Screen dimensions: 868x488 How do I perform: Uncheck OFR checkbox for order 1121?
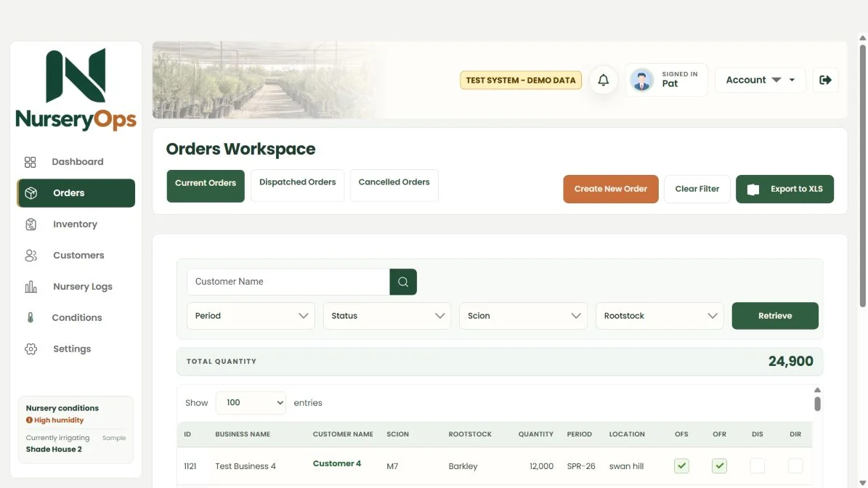(x=719, y=466)
